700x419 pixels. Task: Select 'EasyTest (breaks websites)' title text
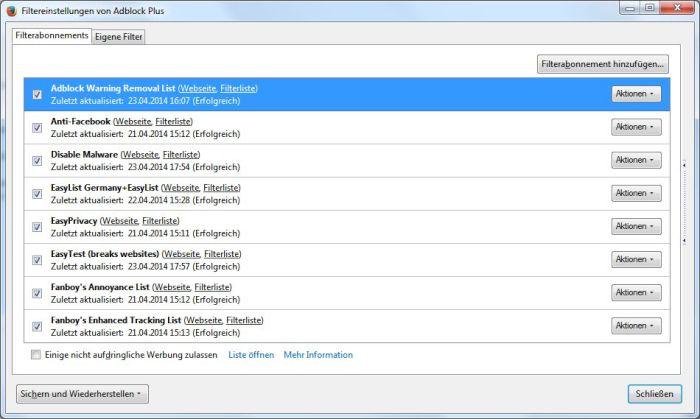tap(105, 254)
